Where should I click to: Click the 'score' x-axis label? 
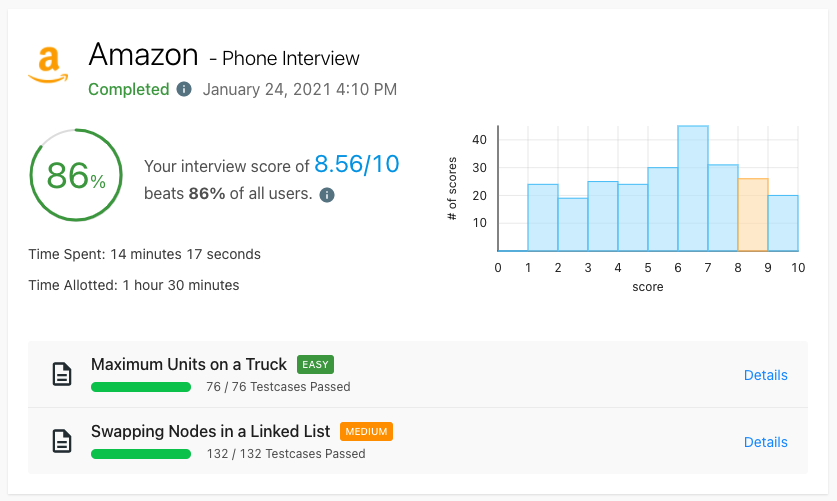(x=648, y=287)
